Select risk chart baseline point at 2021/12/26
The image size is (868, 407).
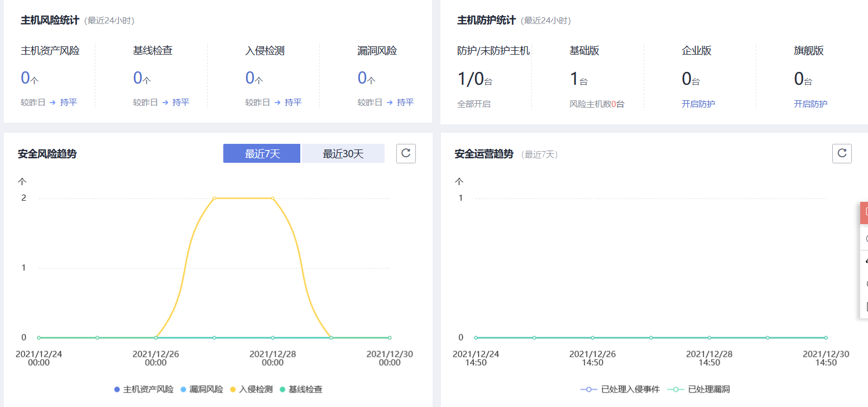155,337
